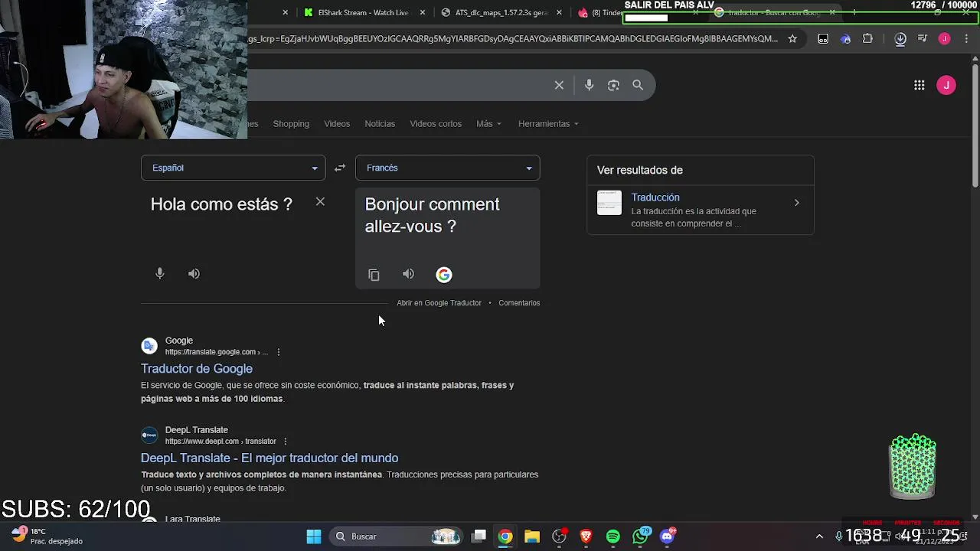This screenshot has height=551, width=980.
Task: Click the Windows taskbar Buscar search box
Action: pos(397,536)
